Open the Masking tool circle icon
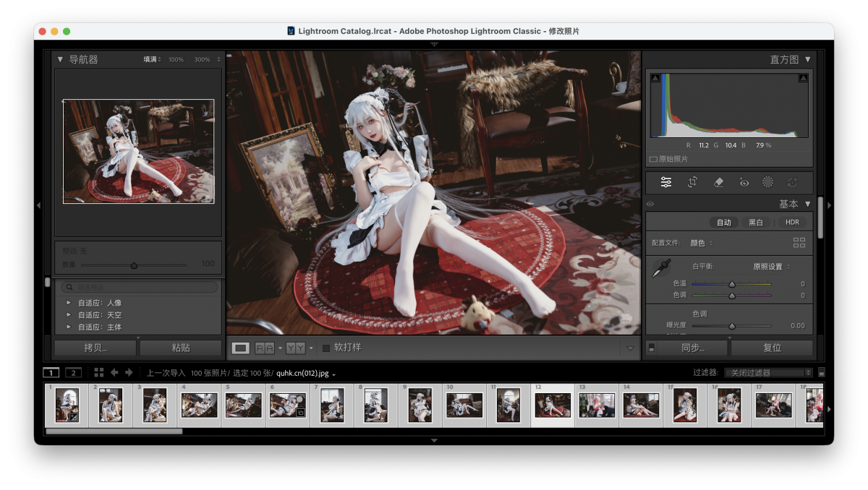868x490 pixels. click(x=767, y=182)
